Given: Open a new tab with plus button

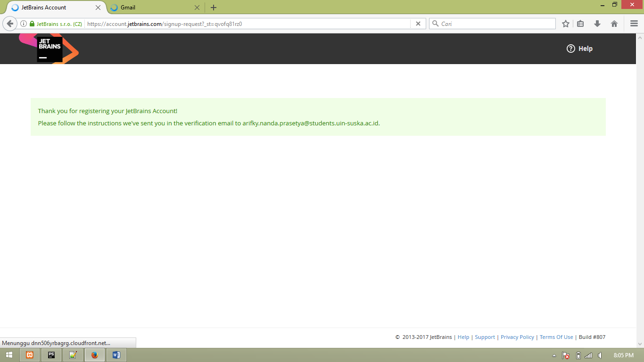Looking at the screenshot, I should pyautogui.click(x=214, y=8).
